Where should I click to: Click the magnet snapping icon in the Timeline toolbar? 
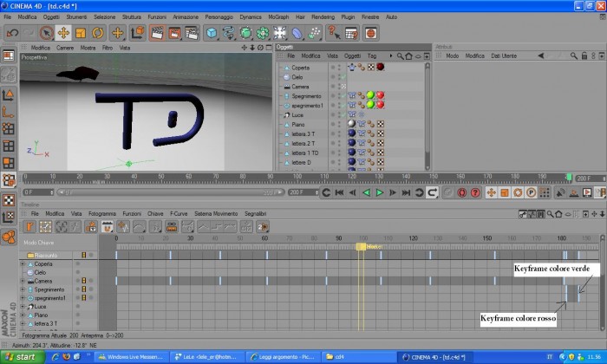pyautogui.click(x=108, y=227)
